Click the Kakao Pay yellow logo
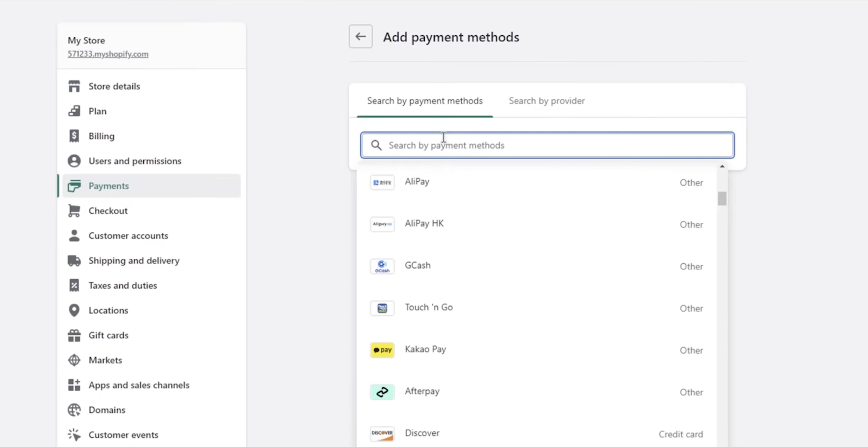The width and height of the screenshot is (868, 447). pos(382,350)
